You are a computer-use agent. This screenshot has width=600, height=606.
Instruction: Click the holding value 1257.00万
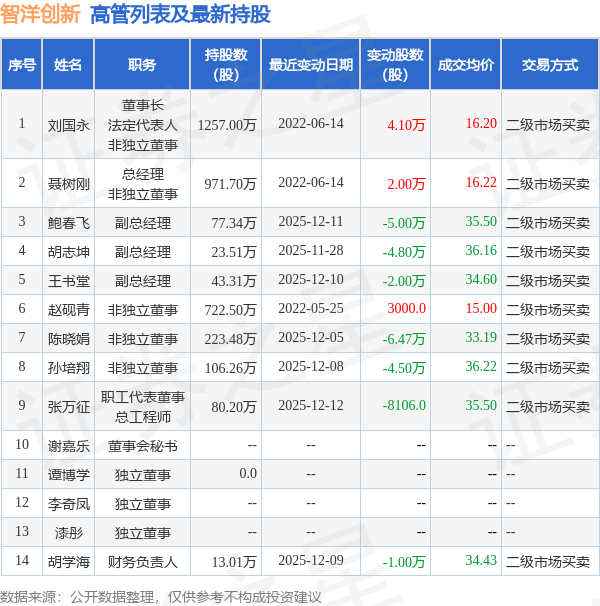click(227, 125)
